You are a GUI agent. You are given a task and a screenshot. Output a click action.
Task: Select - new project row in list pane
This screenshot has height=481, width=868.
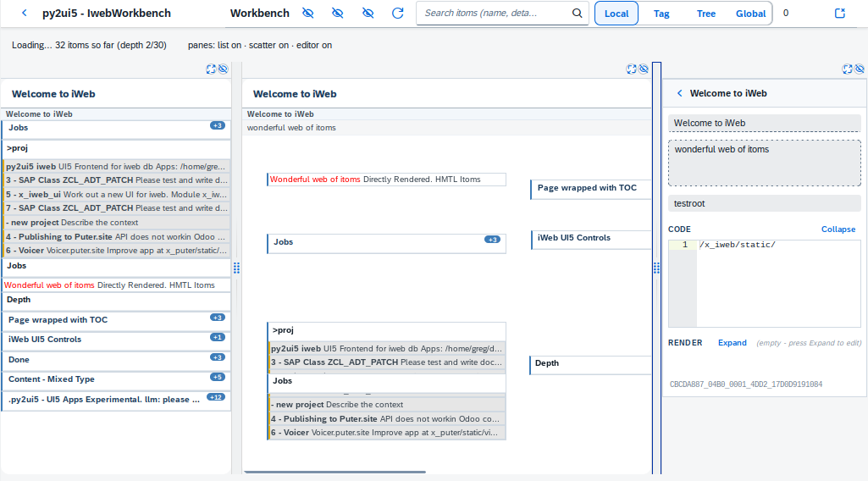tap(116, 223)
